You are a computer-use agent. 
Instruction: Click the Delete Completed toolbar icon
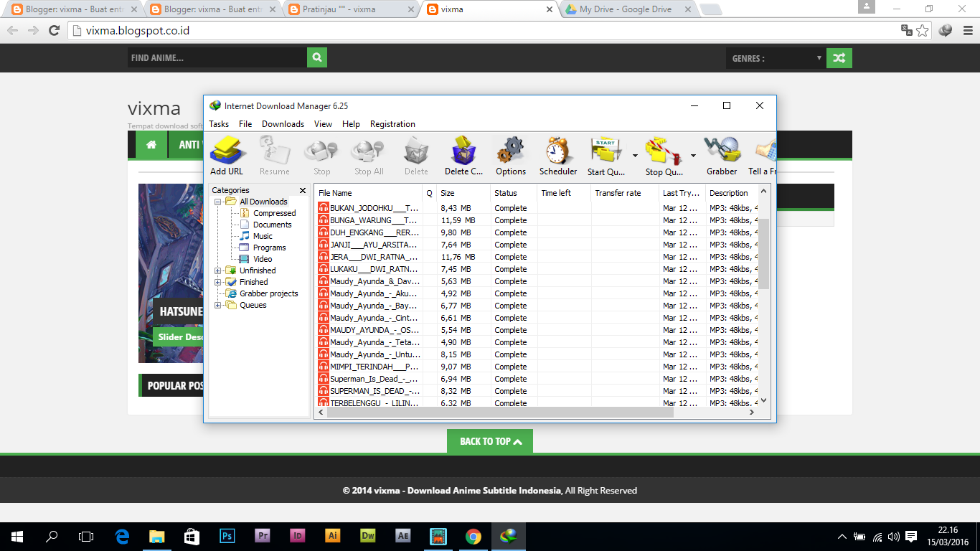point(463,150)
